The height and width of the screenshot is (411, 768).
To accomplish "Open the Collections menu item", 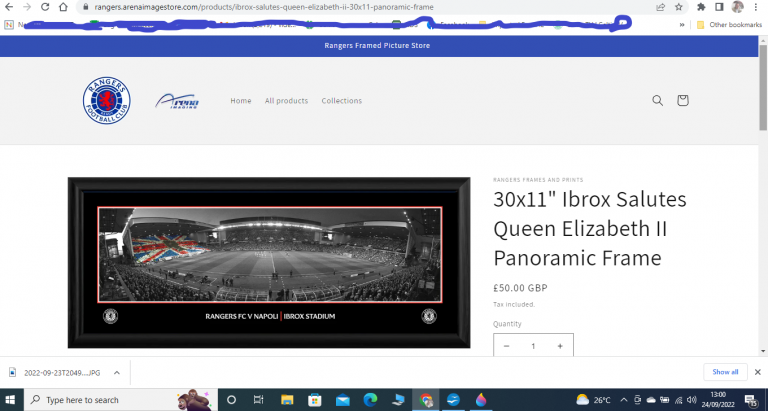I will [x=342, y=100].
